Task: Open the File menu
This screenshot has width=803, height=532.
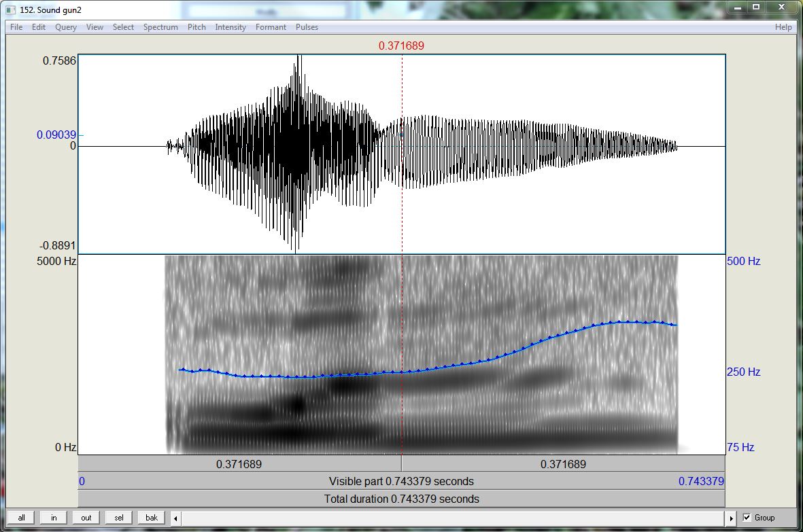Action: tap(16, 27)
